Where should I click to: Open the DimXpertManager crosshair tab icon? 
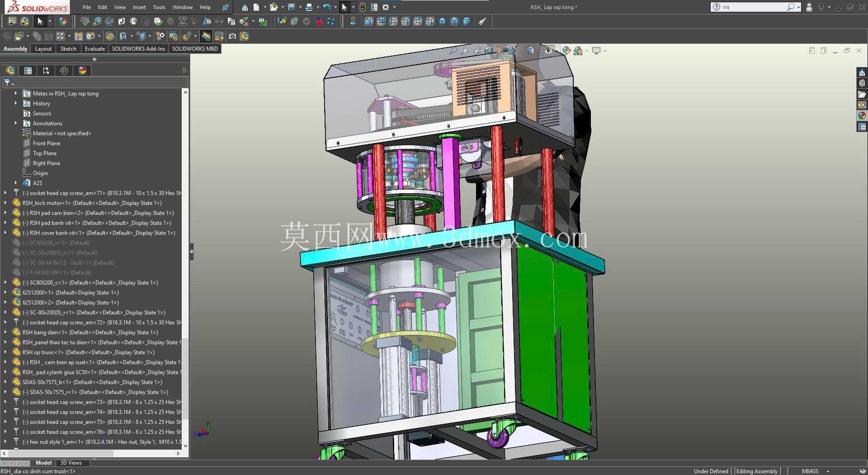pyautogui.click(x=64, y=70)
